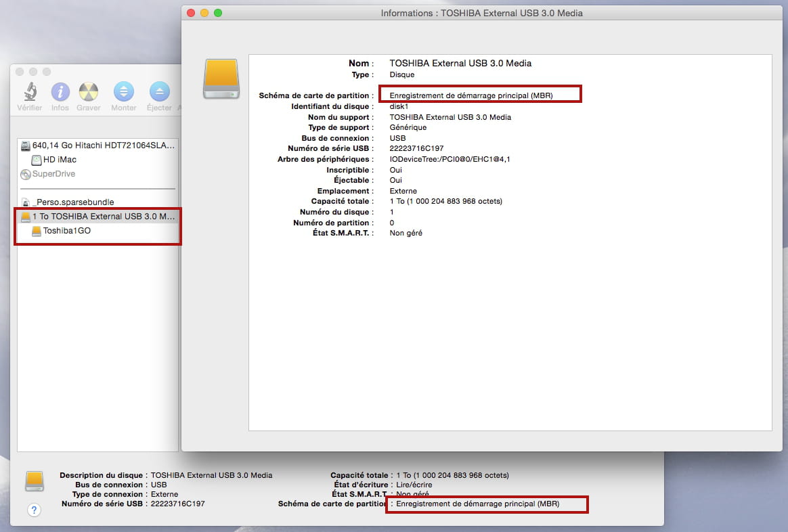Viewport: 788px width, 532px height.
Task: Select SuperDrive in the sidebar
Action: tap(98, 174)
